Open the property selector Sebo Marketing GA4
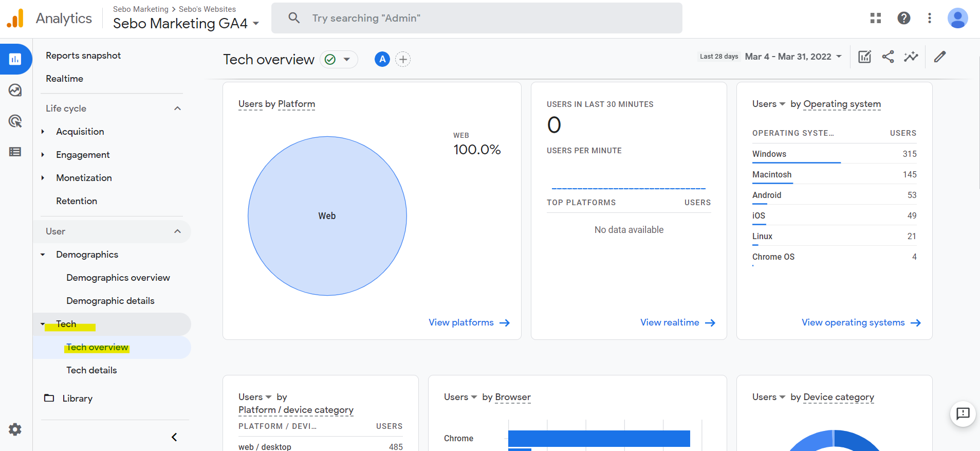The image size is (980, 451). coord(186,24)
